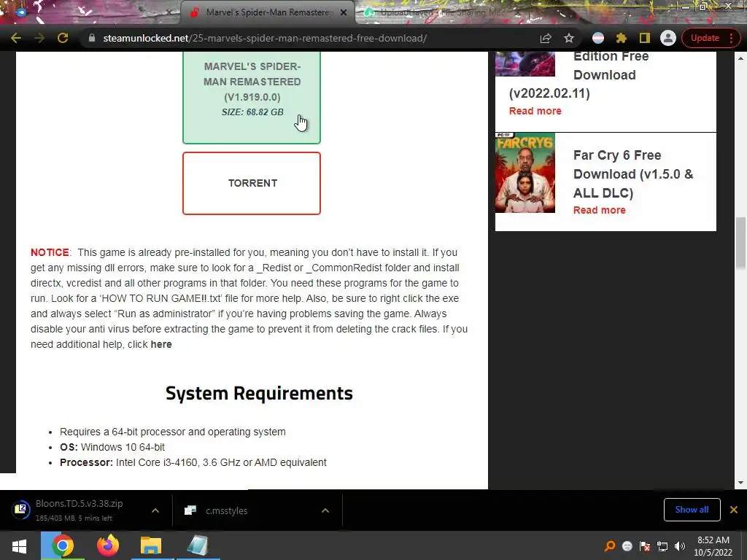Follow the 'here' help link
This screenshot has height=560, width=747.
point(161,344)
